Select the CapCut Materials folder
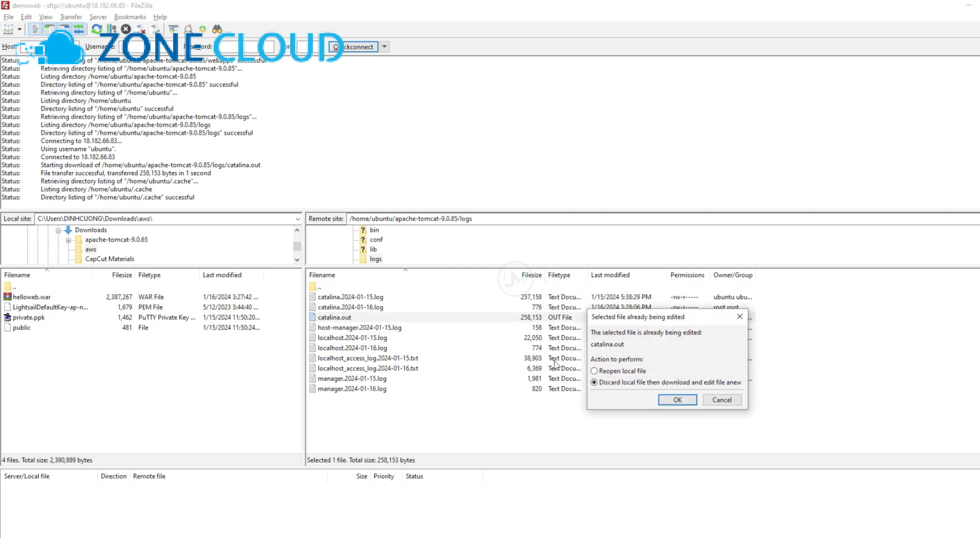 click(109, 259)
